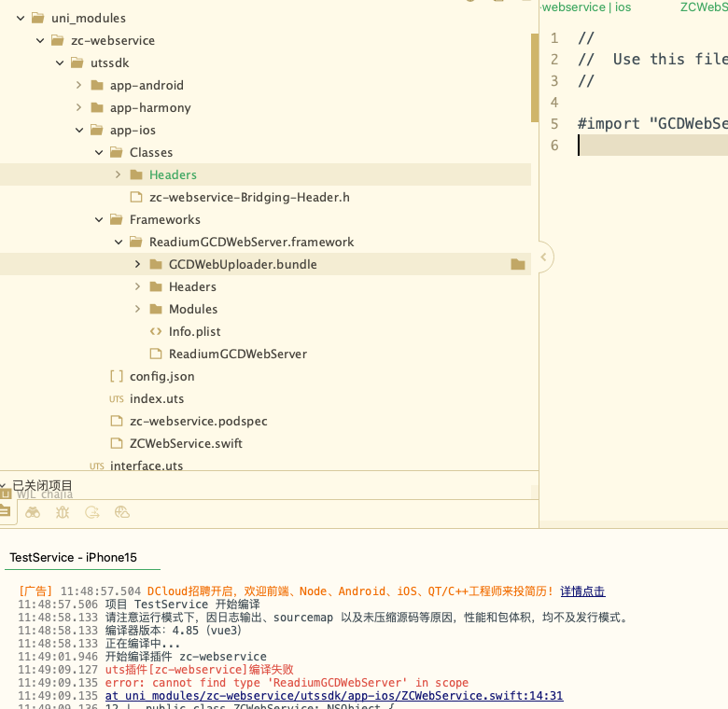Collapse the Frameworks folder
This screenshot has height=709, width=728.
pyautogui.click(x=99, y=219)
